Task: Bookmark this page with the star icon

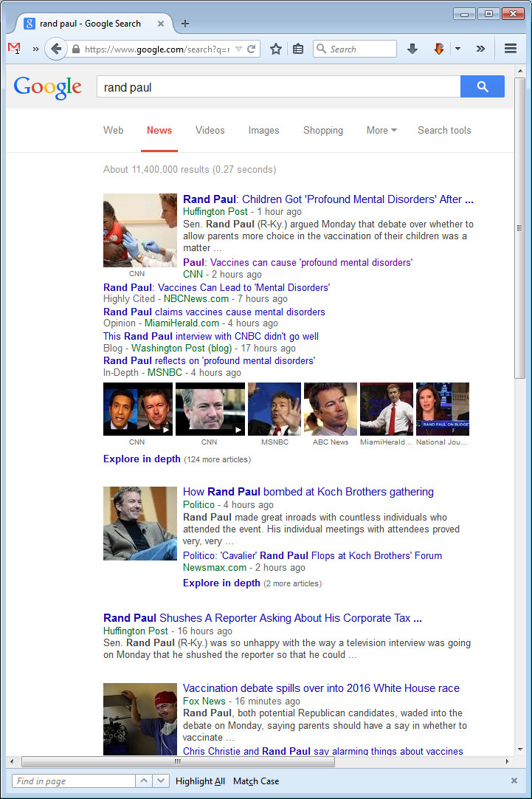Action: click(276, 49)
